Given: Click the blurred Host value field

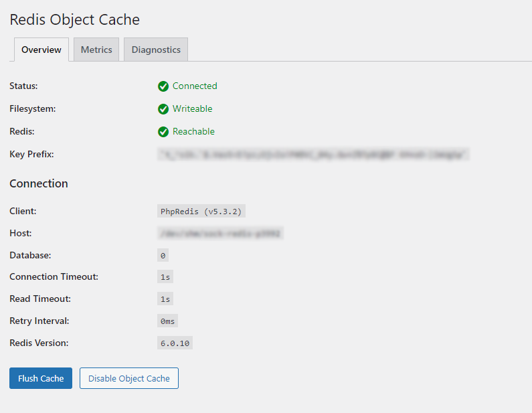Looking at the screenshot, I should [220, 233].
